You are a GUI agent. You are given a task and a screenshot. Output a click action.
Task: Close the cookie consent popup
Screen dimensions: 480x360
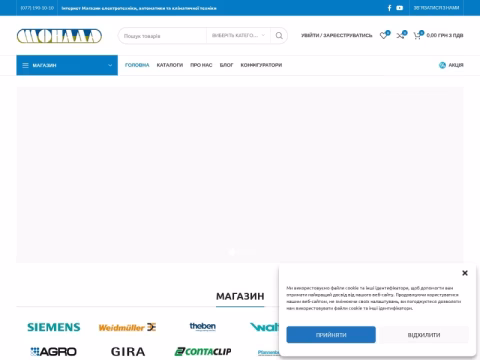(x=465, y=273)
